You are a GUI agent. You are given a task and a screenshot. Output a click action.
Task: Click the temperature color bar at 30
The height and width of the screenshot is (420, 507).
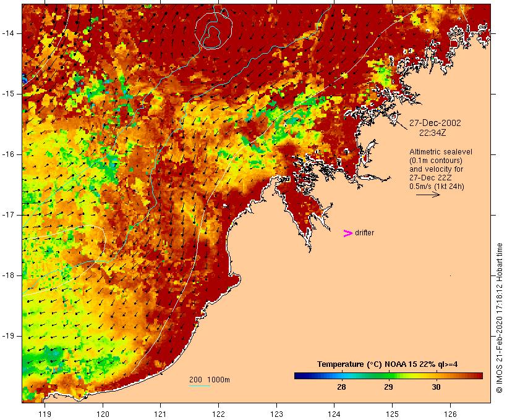[x=436, y=376]
